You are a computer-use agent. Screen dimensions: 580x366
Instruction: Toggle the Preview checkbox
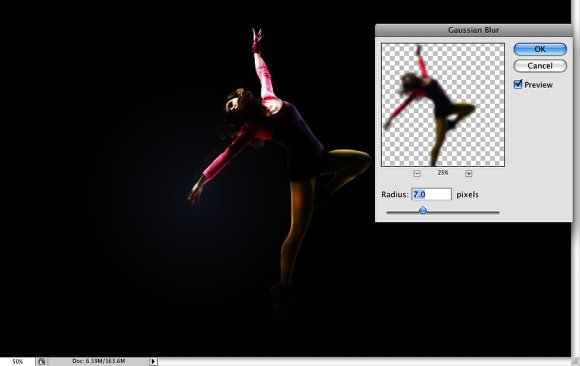tap(518, 84)
